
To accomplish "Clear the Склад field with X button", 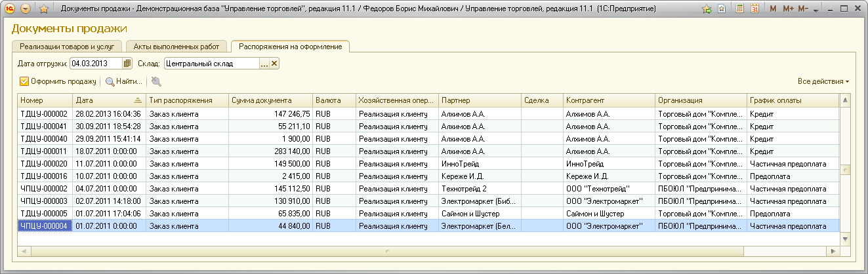I will (x=274, y=64).
